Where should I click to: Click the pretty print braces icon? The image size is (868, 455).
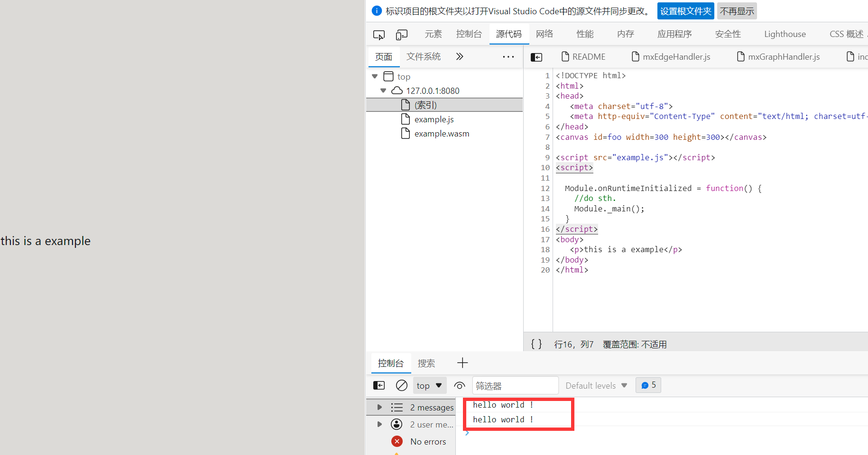536,344
